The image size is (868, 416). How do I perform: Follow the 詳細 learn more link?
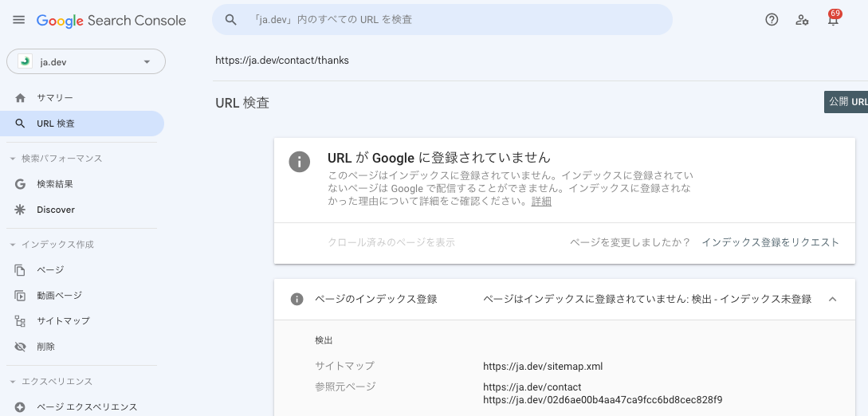[541, 202]
